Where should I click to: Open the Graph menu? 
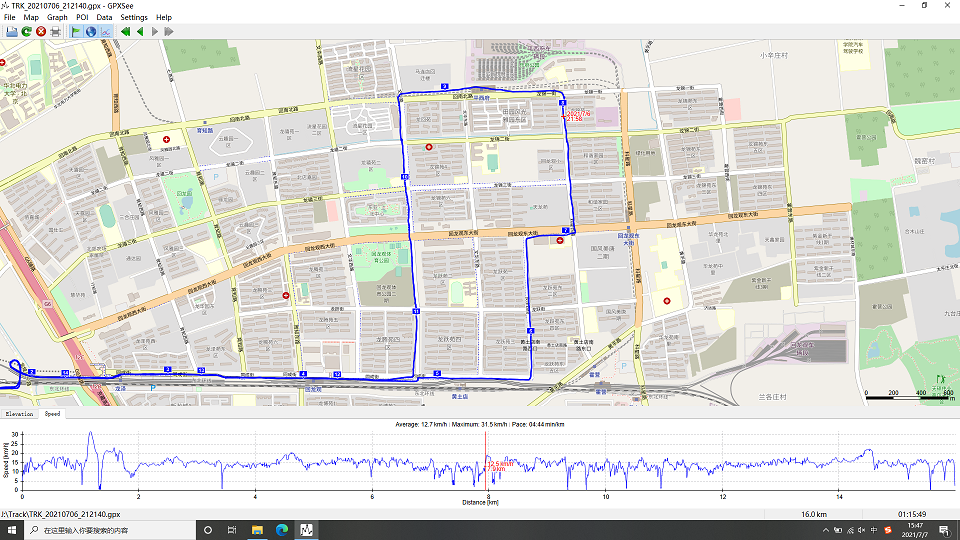click(x=57, y=17)
